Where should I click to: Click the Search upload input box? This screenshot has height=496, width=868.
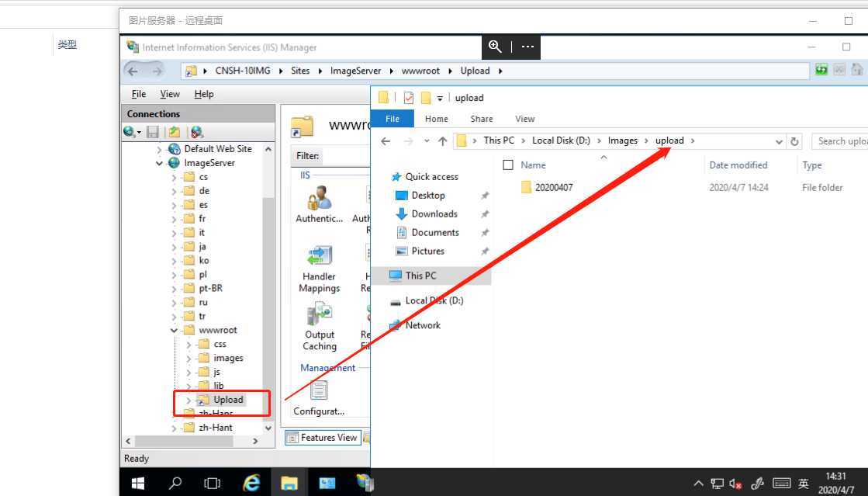(840, 141)
